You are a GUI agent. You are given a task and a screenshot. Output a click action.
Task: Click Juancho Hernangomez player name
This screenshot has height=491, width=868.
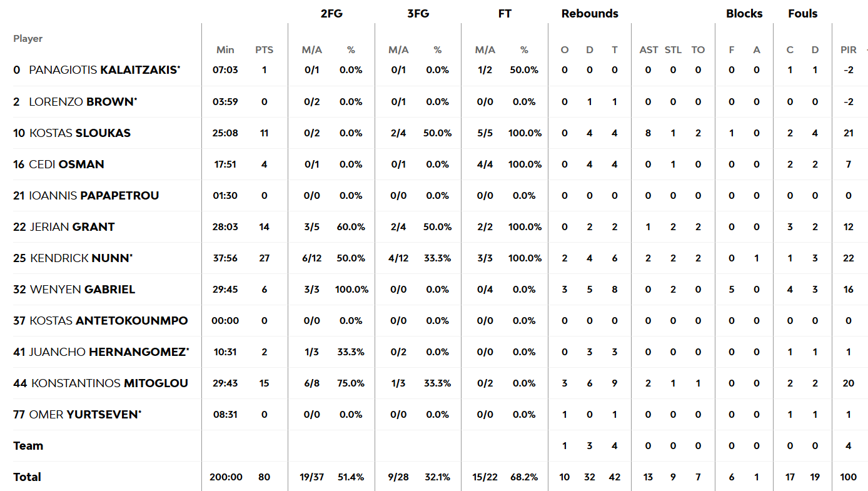pyautogui.click(x=109, y=352)
